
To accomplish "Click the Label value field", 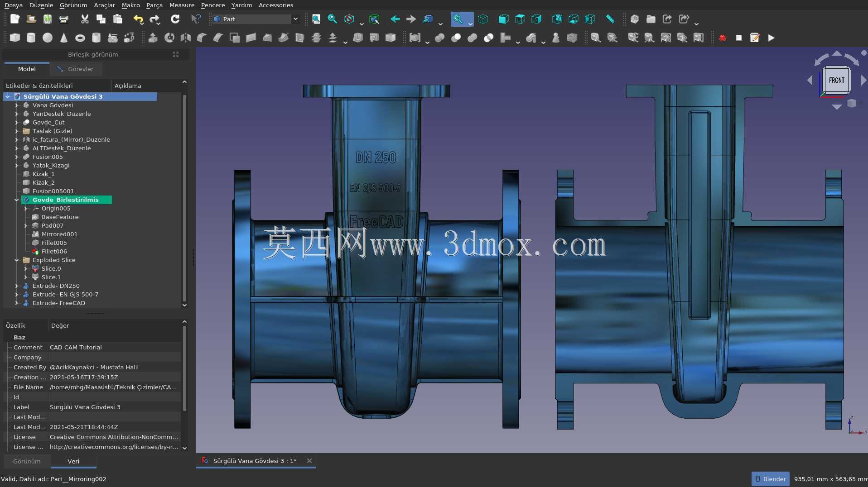I will coord(114,407).
